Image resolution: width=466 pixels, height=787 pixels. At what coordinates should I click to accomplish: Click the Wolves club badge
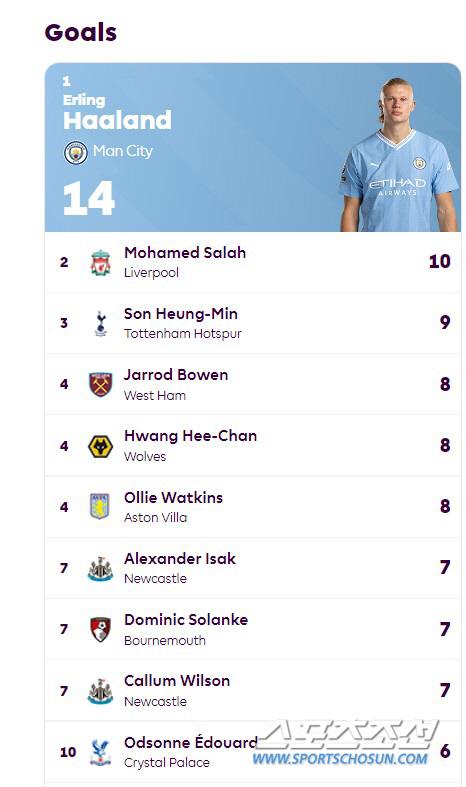pyautogui.click(x=100, y=446)
